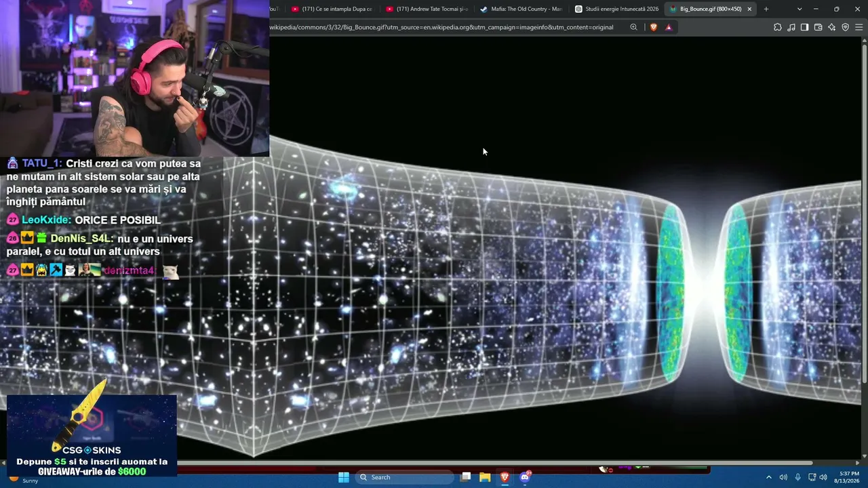Click the Brave browser taskbar icon

pos(505,477)
